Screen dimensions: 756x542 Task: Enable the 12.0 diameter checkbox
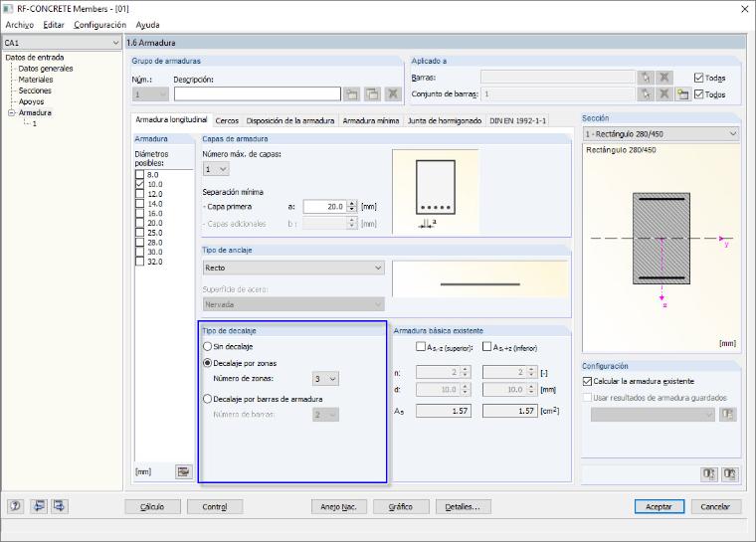140,194
